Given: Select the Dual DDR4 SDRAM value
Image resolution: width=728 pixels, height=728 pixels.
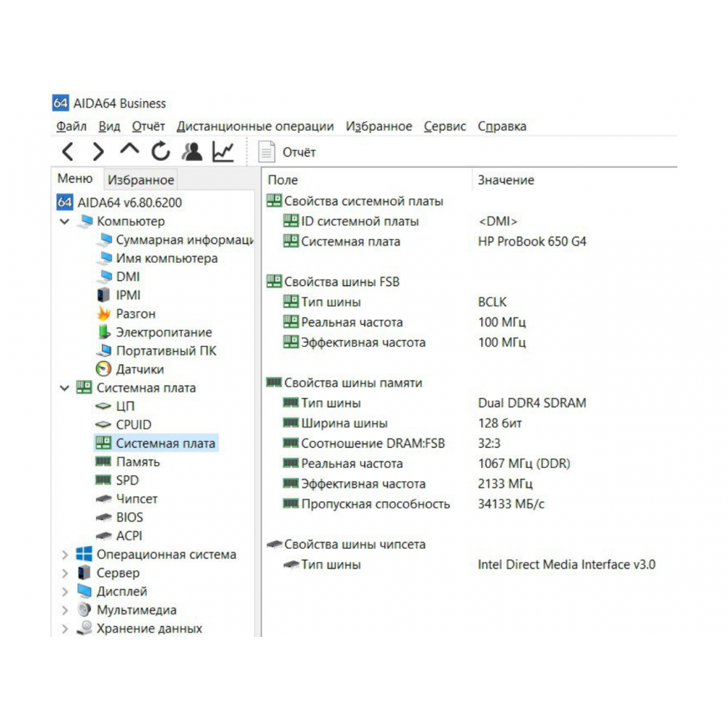Looking at the screenshot, I should (532, 403).
